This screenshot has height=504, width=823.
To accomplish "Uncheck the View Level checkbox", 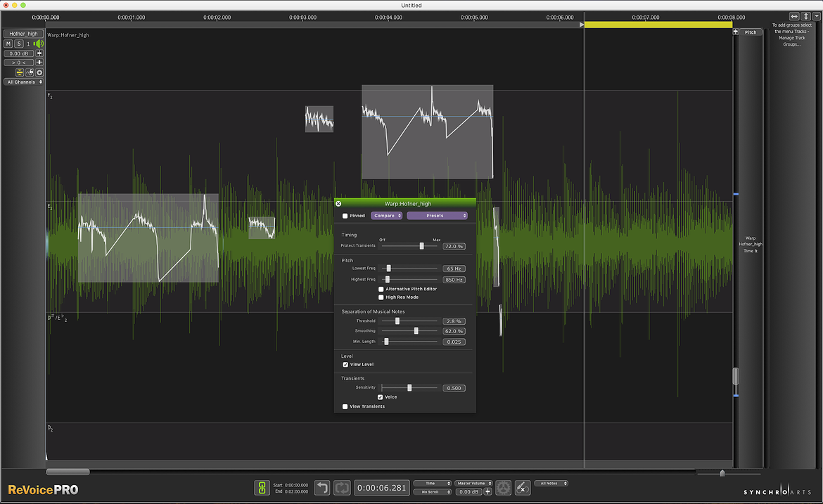I will (x=345, y=365).
